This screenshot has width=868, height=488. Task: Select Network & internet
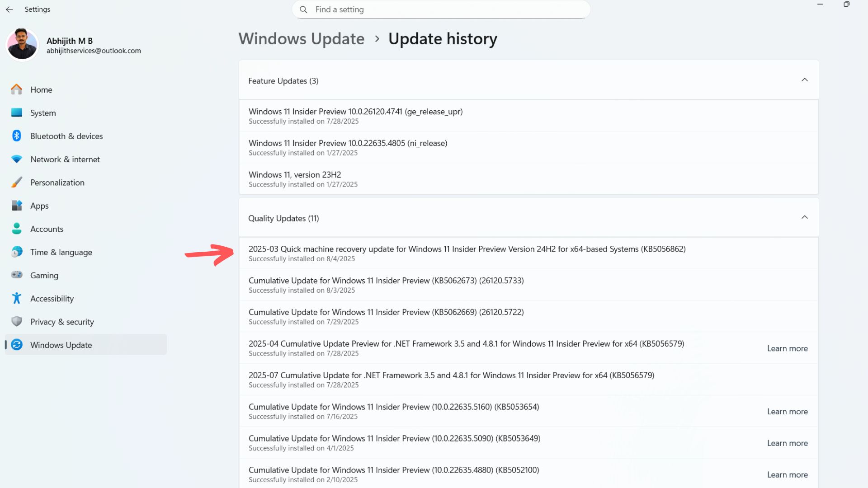[x=86, y=159]
